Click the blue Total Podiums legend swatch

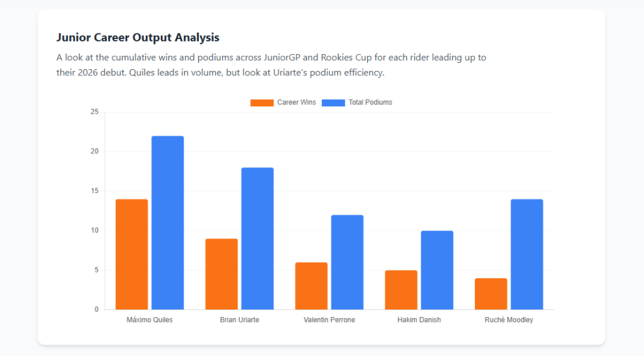click(333, 103)
